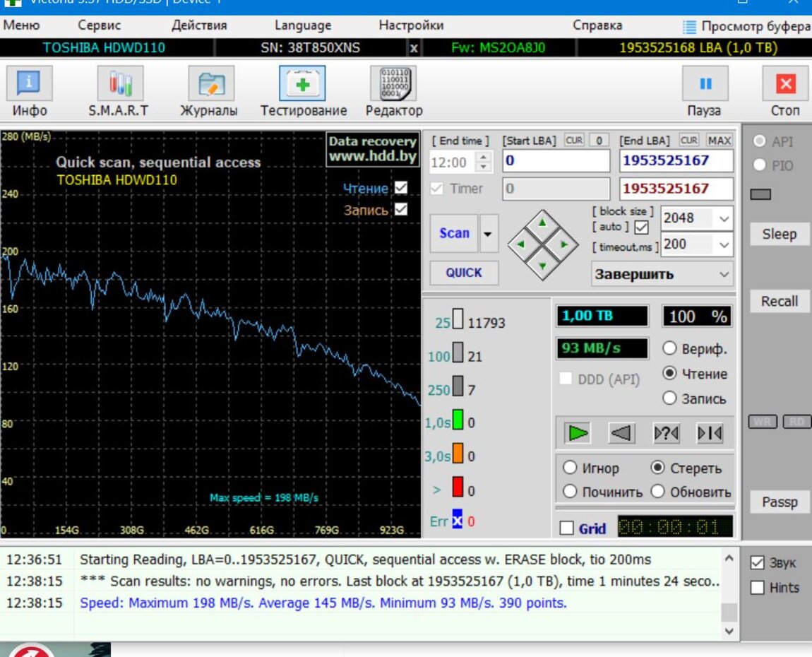Select the Починить radio button
812x657 pixels.
coord(571,492)
